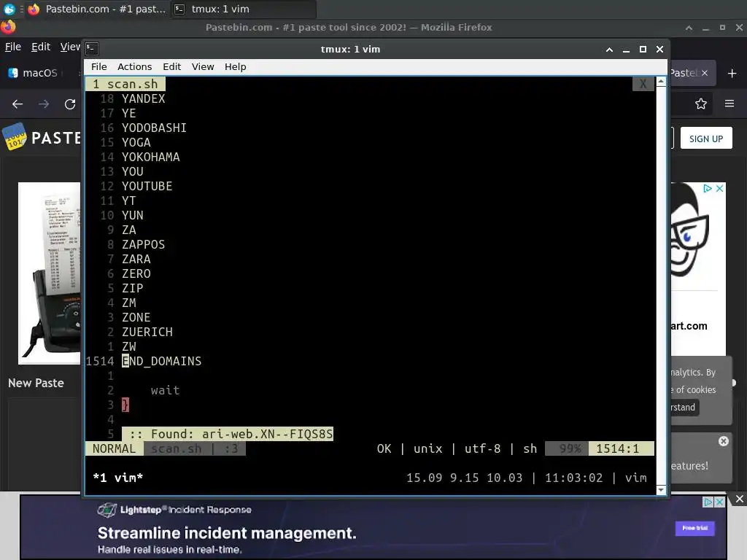This screenshot has height=560, width=747.
Task: Click the Firefox back arrow button
Action: 18,104
